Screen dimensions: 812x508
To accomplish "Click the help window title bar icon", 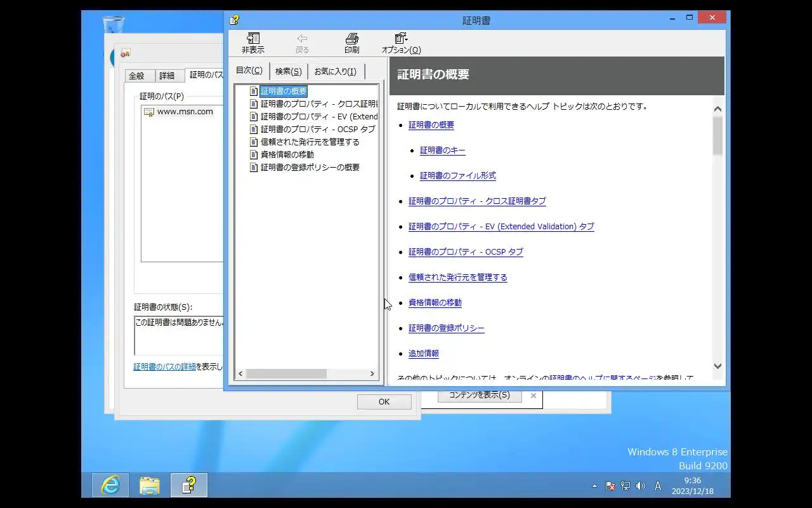I will click(x=235, y=20).
